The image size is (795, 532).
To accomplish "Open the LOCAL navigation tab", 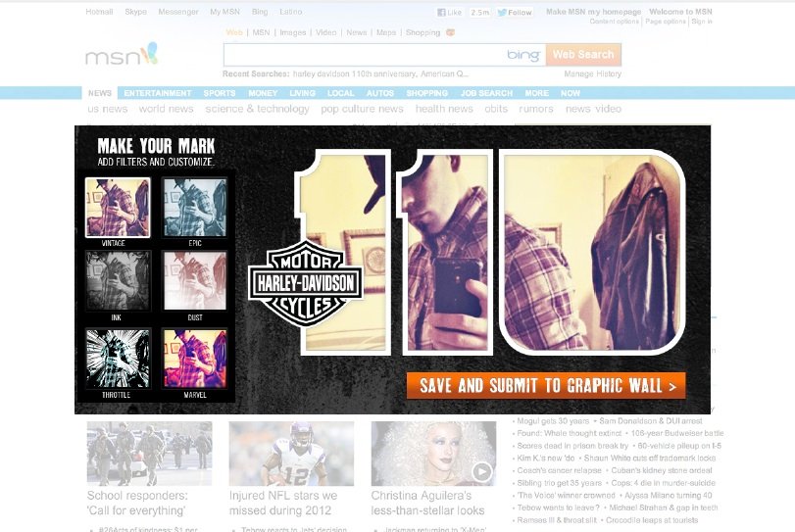I will point(341,93).
